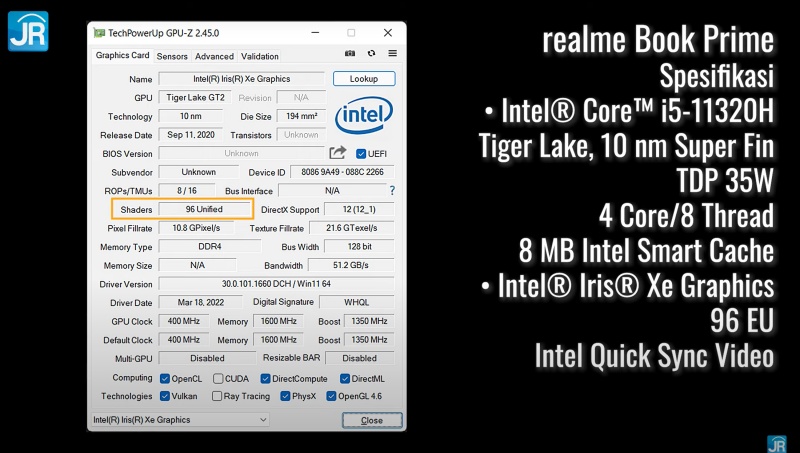Click the Lookup button
This screenshot has width=800, height=453.
(364, 79)
